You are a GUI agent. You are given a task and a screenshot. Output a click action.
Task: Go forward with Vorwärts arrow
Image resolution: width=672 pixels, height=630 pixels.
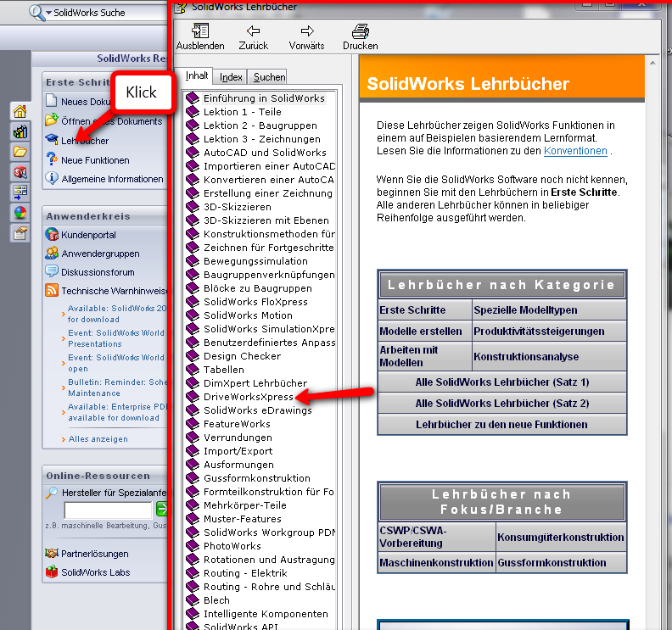click(x=307, y=31)
